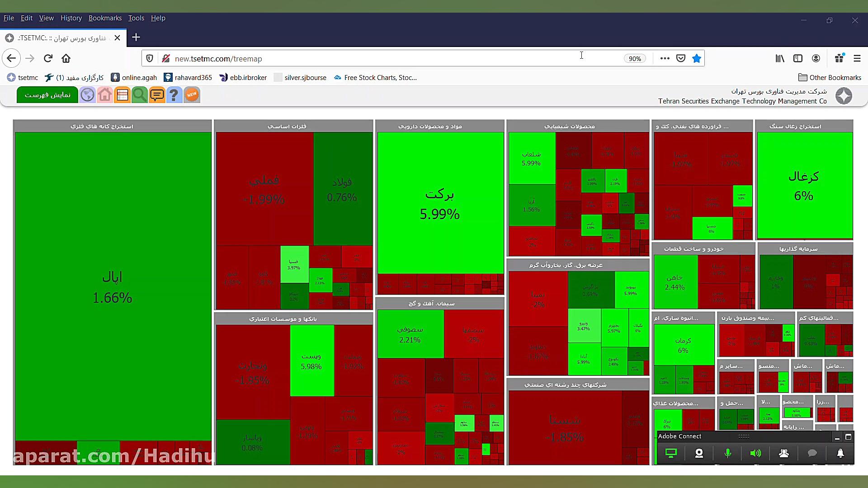Click the globe icon in TSETMC toolbar
Image resolution: width=868 pixels, height=488 pixels.
[88, 95]
